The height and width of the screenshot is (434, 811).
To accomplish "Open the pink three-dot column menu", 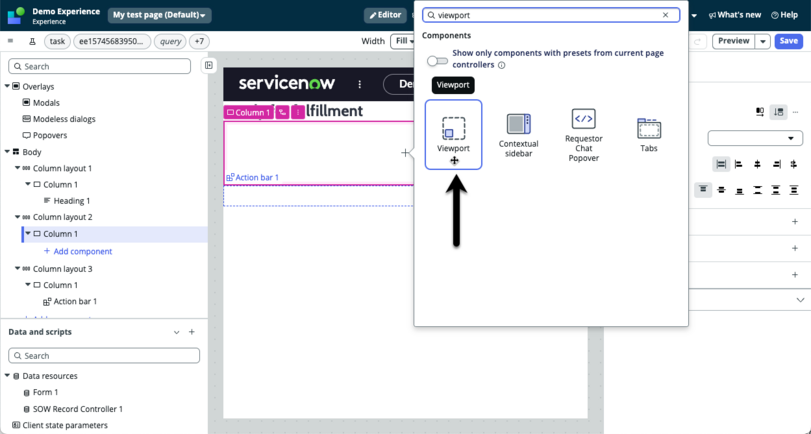I will point(298,112).
